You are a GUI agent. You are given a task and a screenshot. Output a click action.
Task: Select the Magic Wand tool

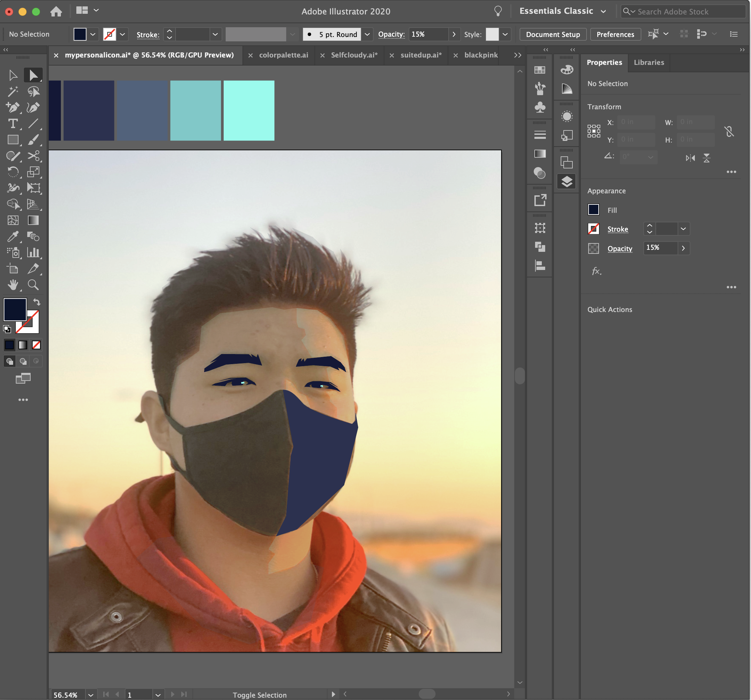click(13, 91)
